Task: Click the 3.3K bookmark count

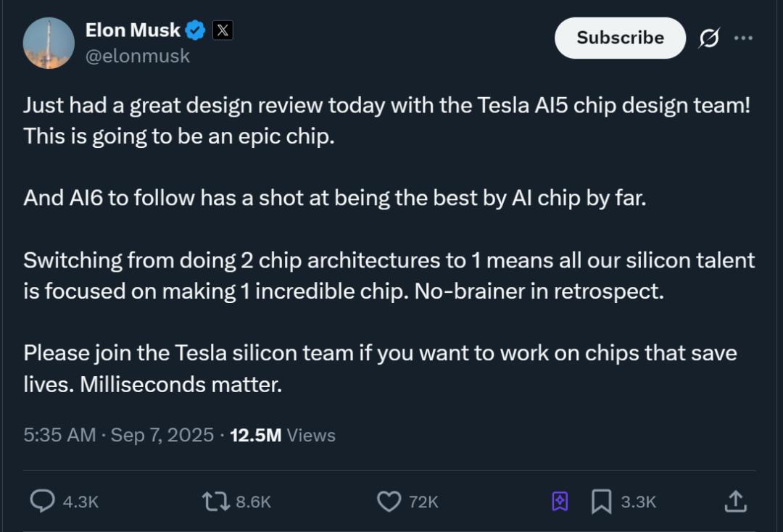Action: click(639, 502)
